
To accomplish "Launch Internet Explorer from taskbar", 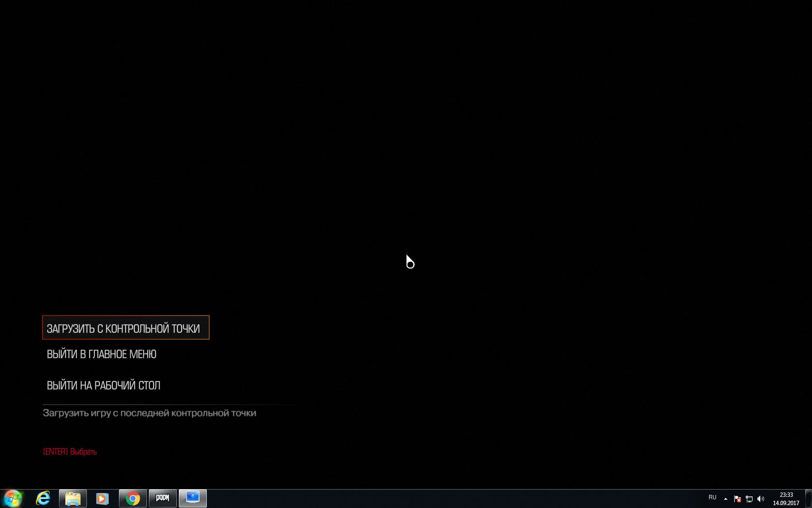I will [43, 498].
